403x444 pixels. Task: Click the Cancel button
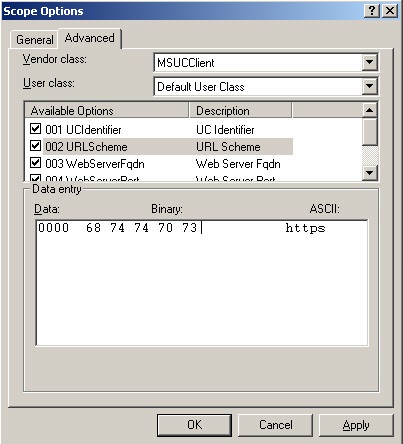click(276, 425)
